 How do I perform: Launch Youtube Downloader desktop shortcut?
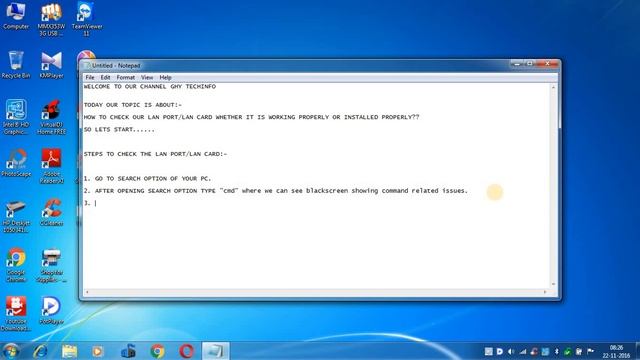[16, 313]
